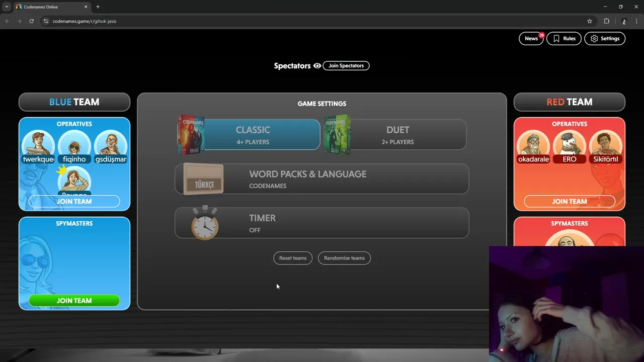The height and width of the screenshot is (362, 644).
Task: Open Word Packs & Language settings
Action: tap(322, 179)
